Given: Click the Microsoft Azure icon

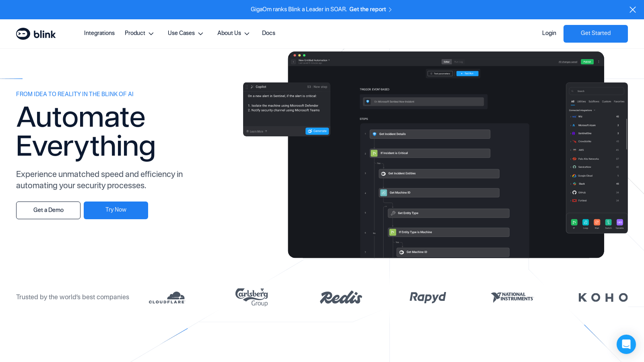Looking at the screenshot, I should (574, 125).
